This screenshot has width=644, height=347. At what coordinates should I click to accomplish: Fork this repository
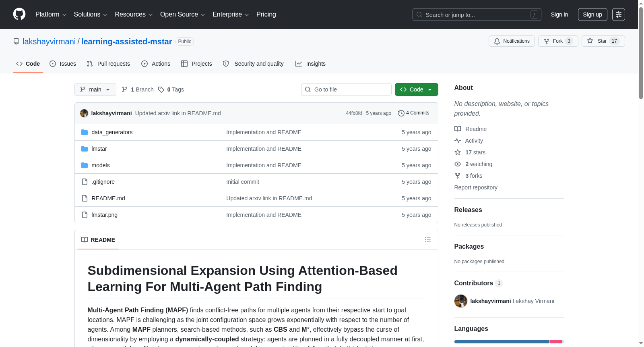(558, 41)
